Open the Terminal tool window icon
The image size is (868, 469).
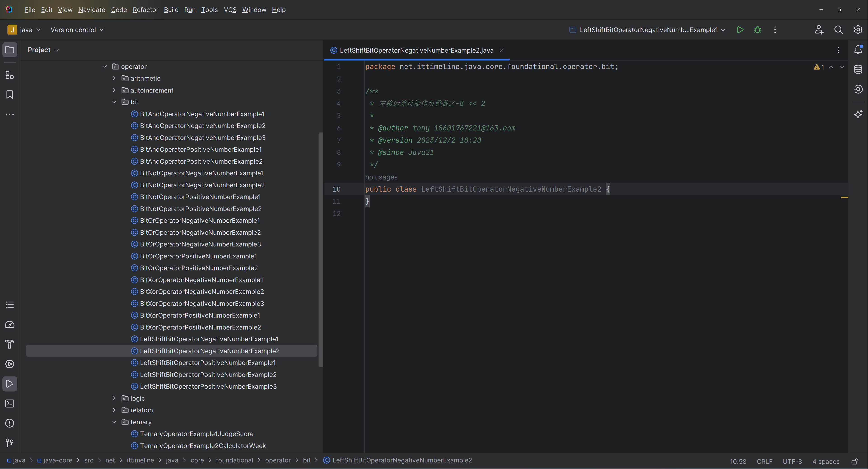click(10, 403)
